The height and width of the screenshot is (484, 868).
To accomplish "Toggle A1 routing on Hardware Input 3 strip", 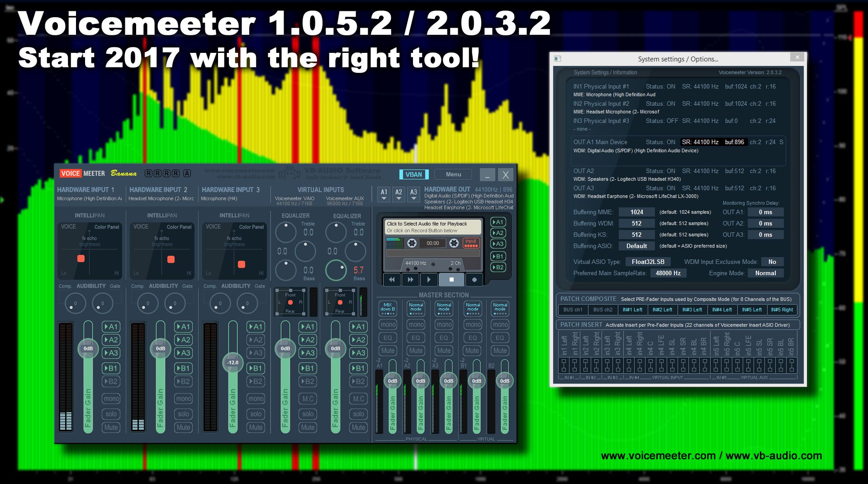I will point(256,327).
